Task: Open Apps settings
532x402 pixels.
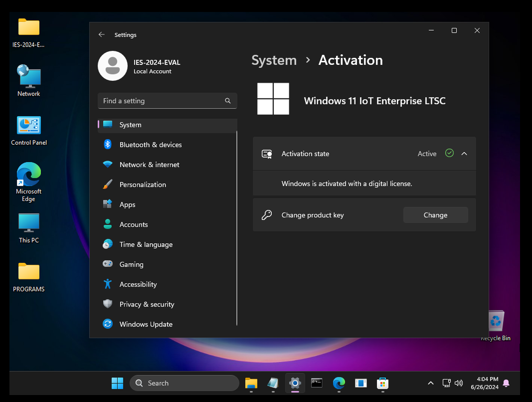Action: point(167,205)
